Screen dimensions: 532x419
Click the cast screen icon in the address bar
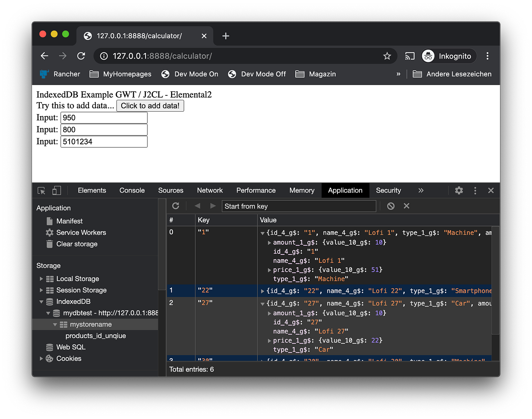410,56
